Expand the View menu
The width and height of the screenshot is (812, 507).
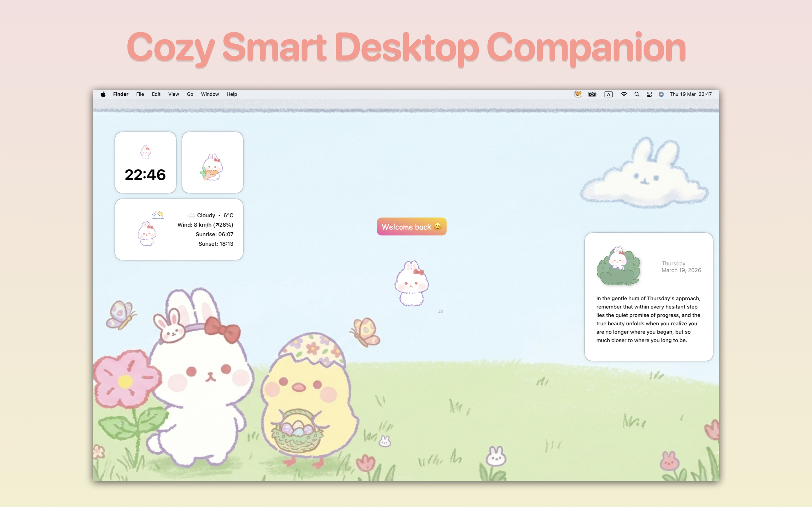[173, 94]
